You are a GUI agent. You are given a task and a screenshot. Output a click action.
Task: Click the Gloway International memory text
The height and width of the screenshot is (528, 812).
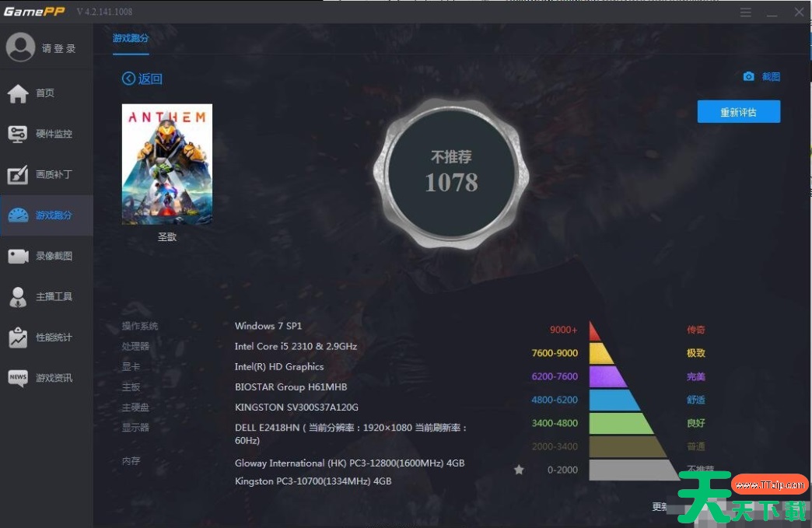(x=349, y=463)
